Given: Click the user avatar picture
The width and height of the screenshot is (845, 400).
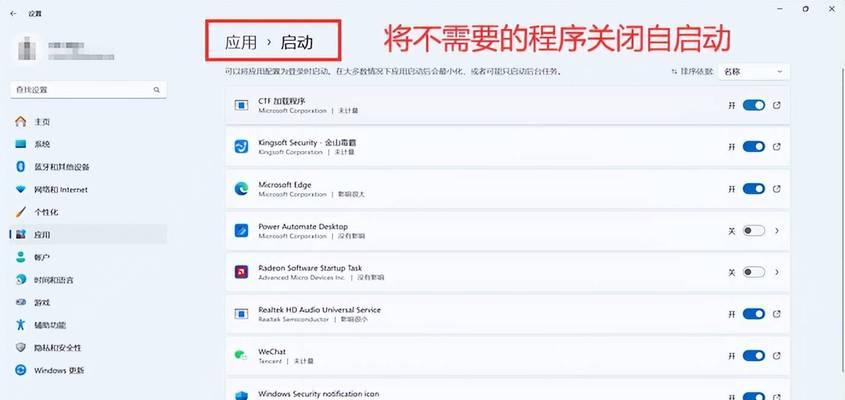Looking at the screenshot, I should pyautogui.click(x=27, y=49).
